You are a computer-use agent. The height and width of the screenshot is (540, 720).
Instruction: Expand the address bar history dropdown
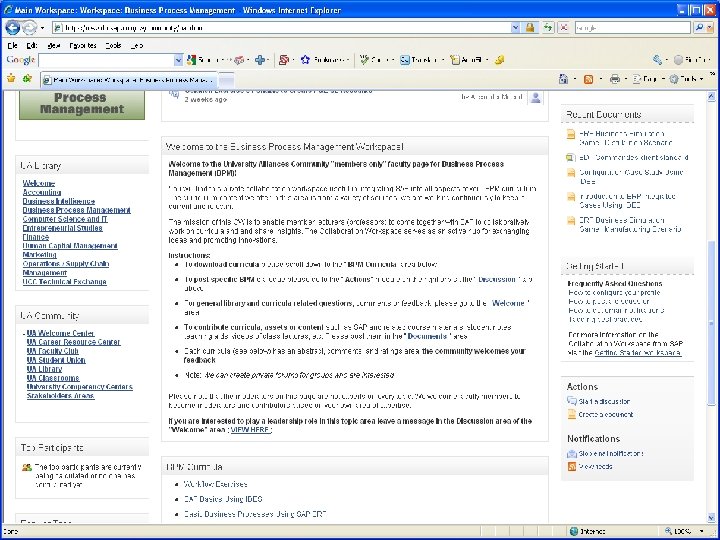[x=516, y=28]
